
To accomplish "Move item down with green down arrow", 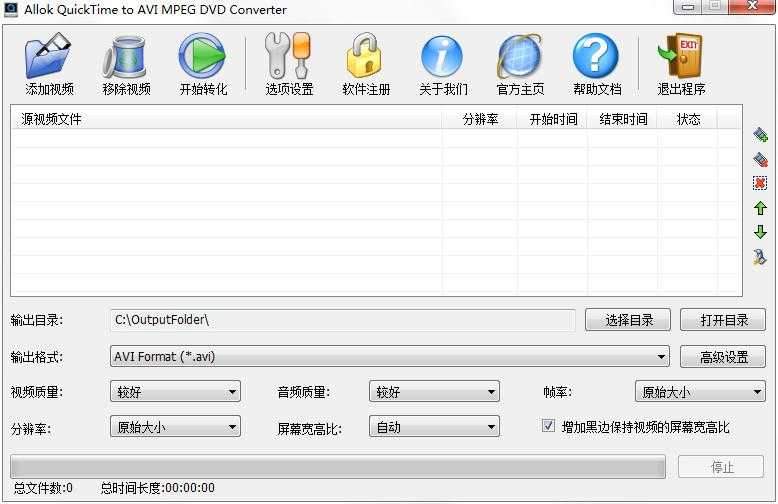I will [x=760, y=232].
